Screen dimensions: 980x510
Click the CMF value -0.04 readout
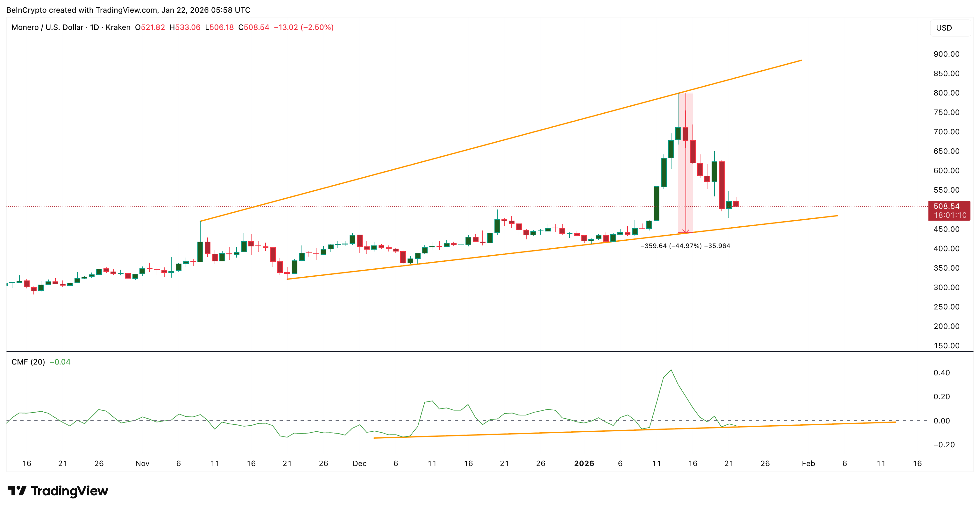pyautogui.click(x=60, y=362)
